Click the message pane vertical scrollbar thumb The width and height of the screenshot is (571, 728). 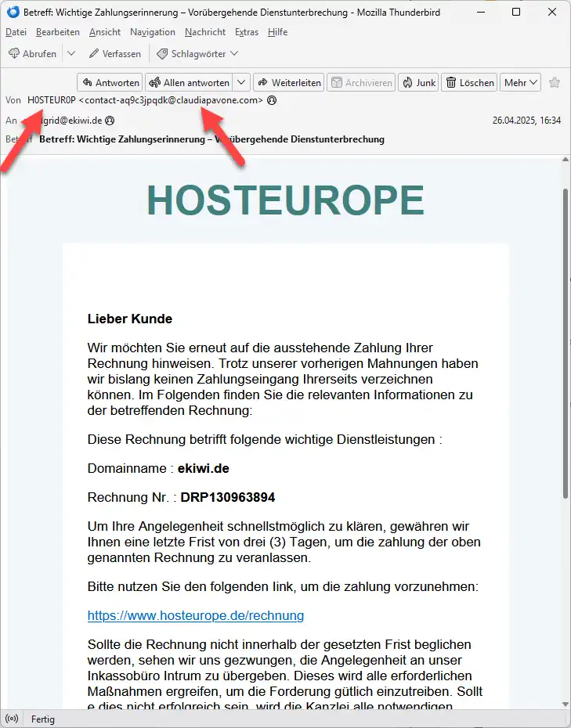(566, 343)
